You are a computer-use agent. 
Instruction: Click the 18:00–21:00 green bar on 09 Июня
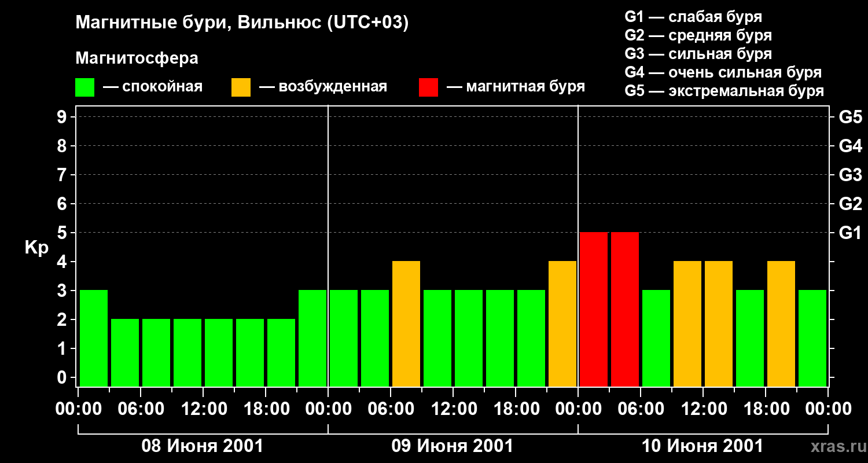(531, 338)
